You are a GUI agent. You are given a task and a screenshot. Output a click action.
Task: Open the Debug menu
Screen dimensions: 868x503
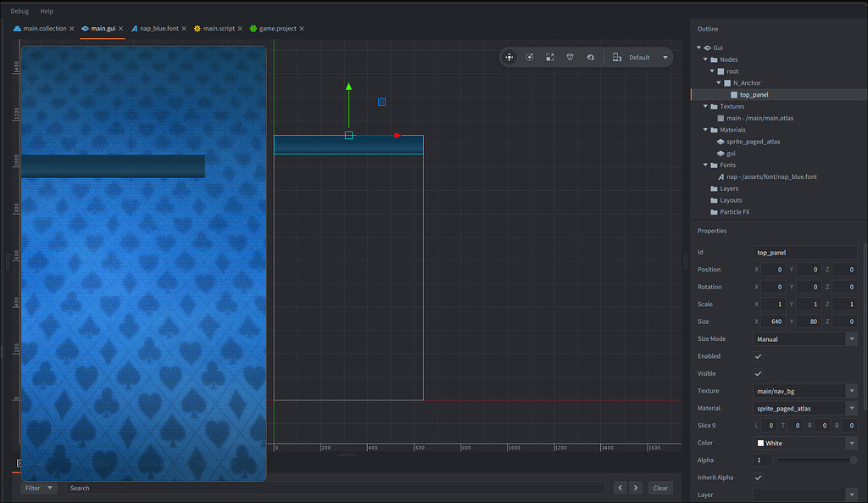point(19,11)
